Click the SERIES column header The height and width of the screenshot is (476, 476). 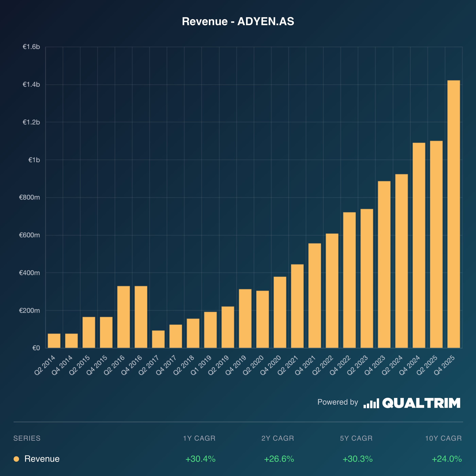(27, 438)
